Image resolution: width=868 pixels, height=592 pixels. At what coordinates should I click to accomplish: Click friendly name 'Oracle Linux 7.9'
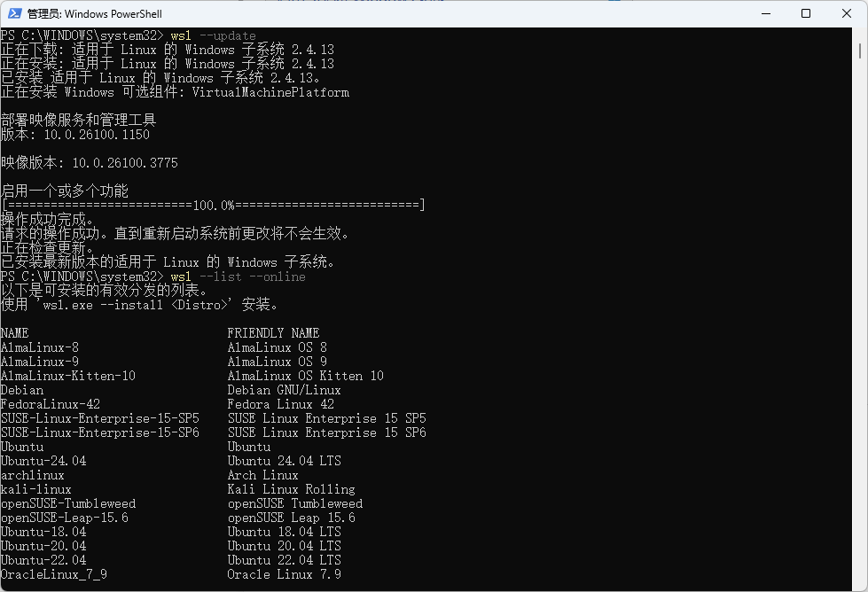[x=284, y=574]
